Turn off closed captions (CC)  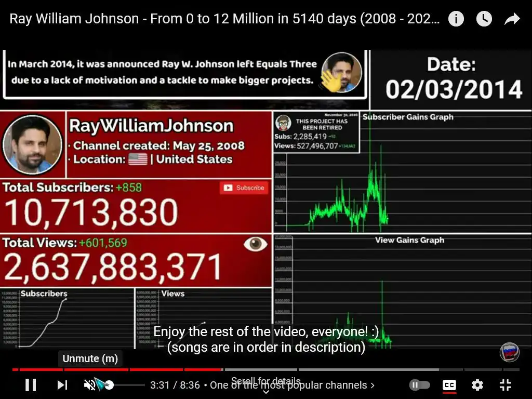(x=449, y=385)
